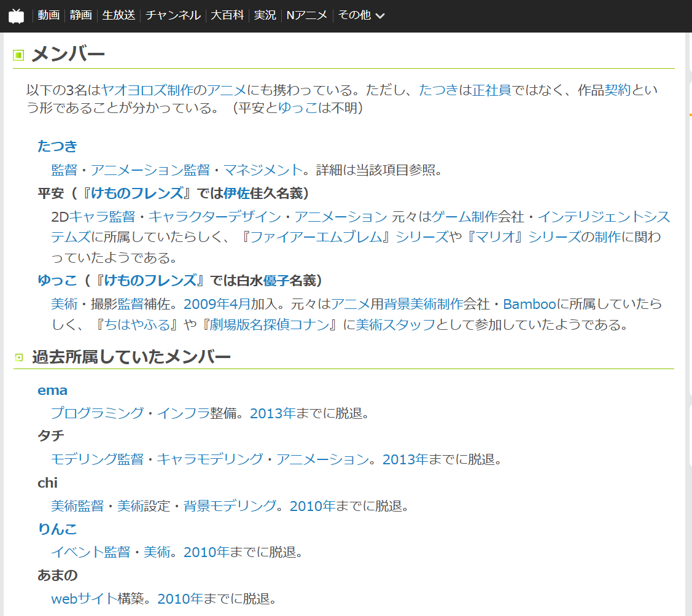Open the ema member link

(52, 391)
